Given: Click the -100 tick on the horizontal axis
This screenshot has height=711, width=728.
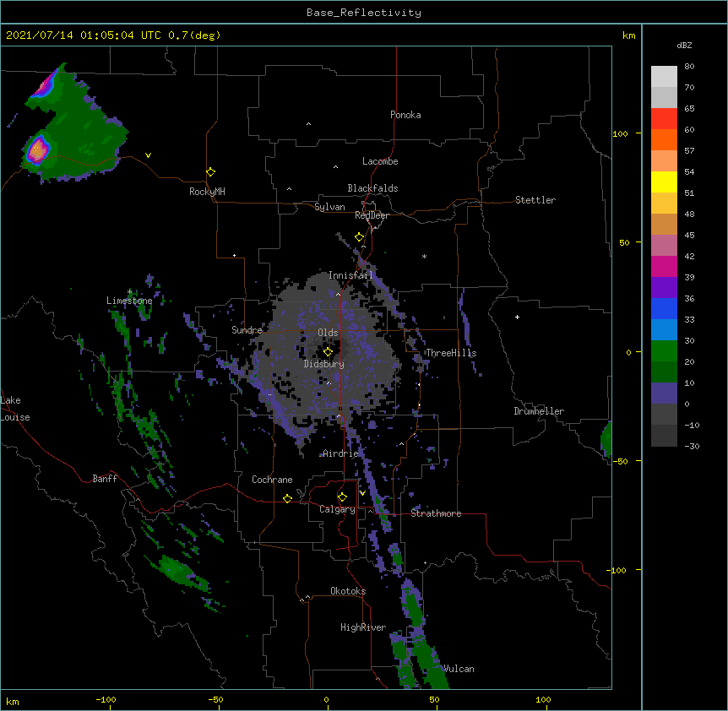Looking at the screenshot, I should (106, 699).
